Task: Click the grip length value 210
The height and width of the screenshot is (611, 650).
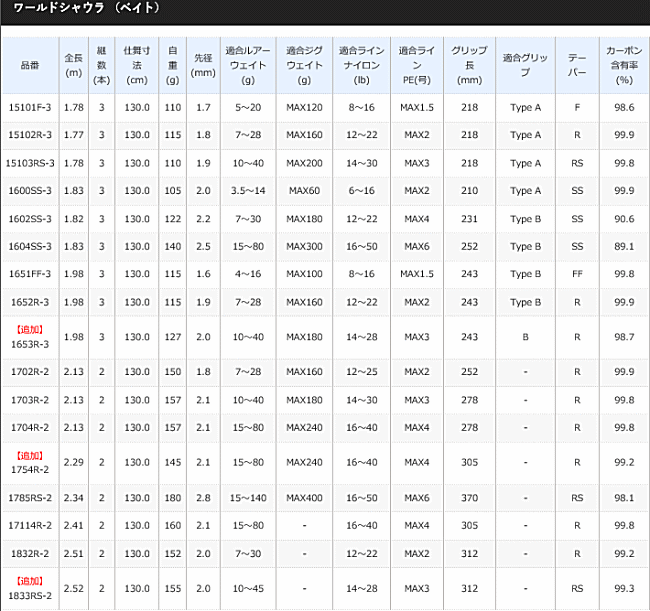Action: coord(469,190)
